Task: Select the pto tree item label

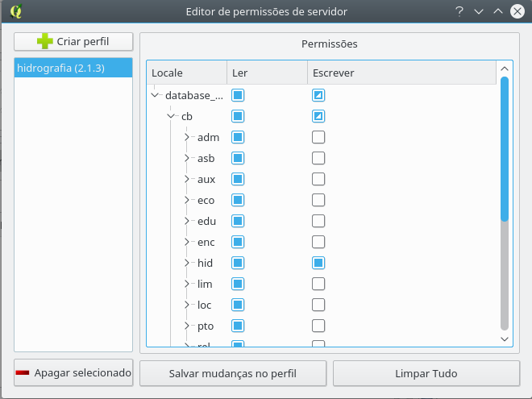Action: click(x=206, y=326)
